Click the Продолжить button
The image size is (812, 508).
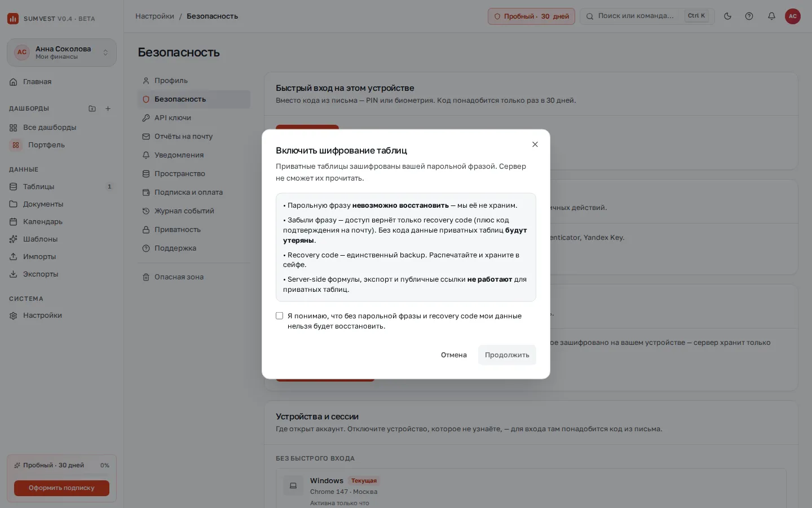coord(507,355)
